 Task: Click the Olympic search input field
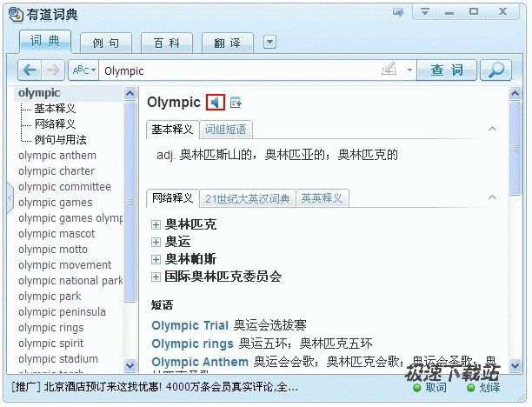point(241,70)
